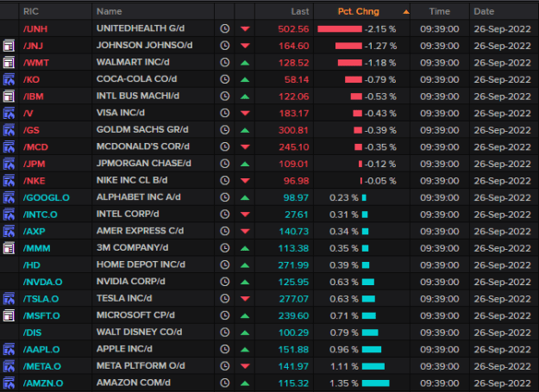Click the hot news icon for /GS
Image resolution: width=539 pixels, height=392 pixels.
[9, 130]
